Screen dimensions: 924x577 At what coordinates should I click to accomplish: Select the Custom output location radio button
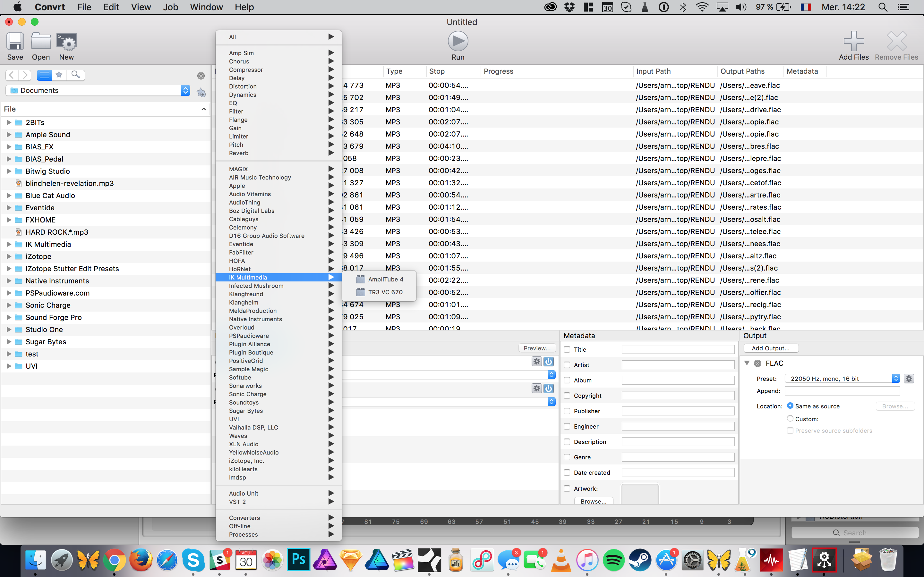(790, 419)
